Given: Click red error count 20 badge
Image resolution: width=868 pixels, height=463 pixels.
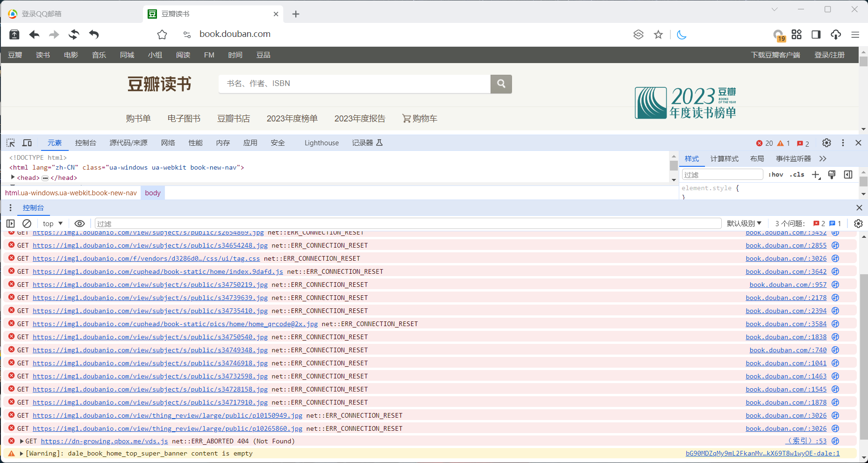Looking at the screenshot, I should [x=765, y=143].
